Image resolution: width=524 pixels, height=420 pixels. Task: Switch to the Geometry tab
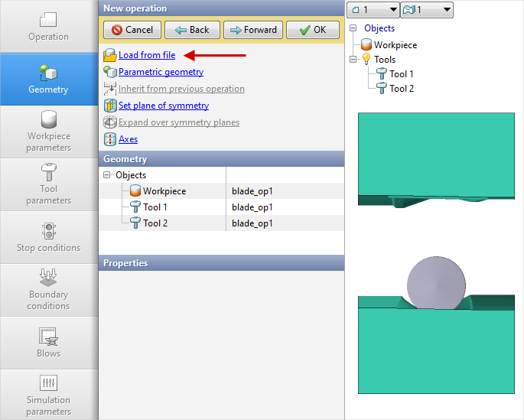pyautogui.click(x=48, y=79)
